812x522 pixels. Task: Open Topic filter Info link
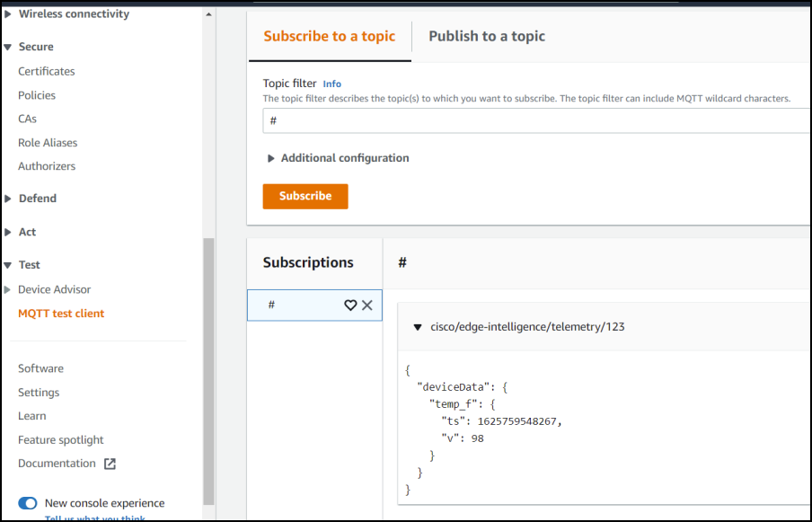(332, 84)
